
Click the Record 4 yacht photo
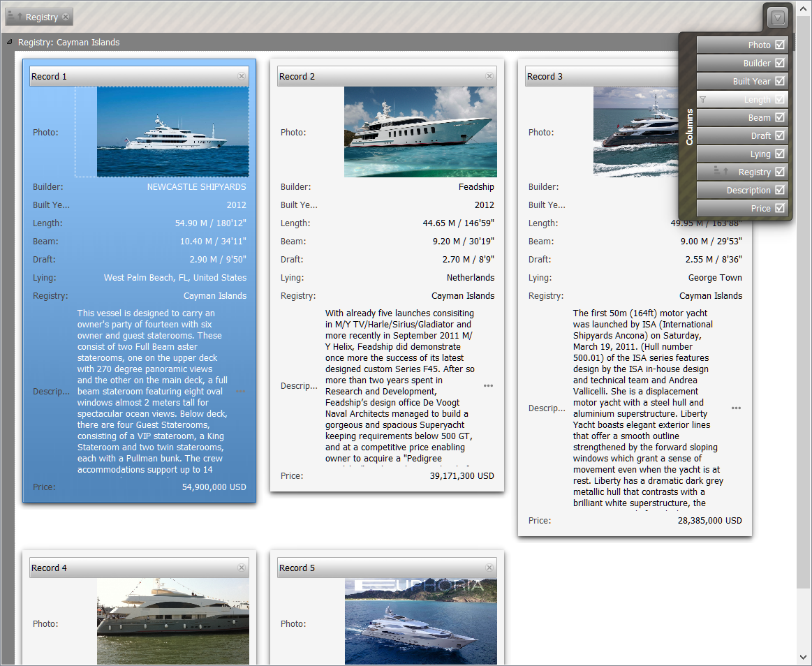(173, 621)
